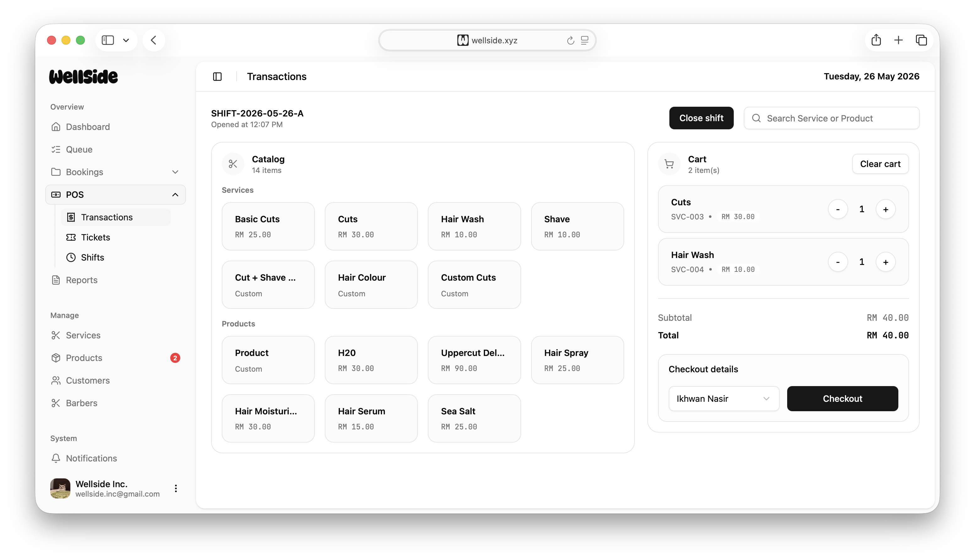Open the browser sidebar dropdown chevron

pyautogui.click(x=126, y=40)
